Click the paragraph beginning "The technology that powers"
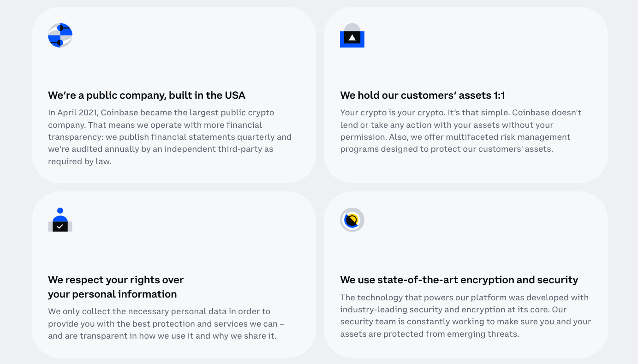Image resolution: width=638 pixels, height=364 pixels. point(465,316)
